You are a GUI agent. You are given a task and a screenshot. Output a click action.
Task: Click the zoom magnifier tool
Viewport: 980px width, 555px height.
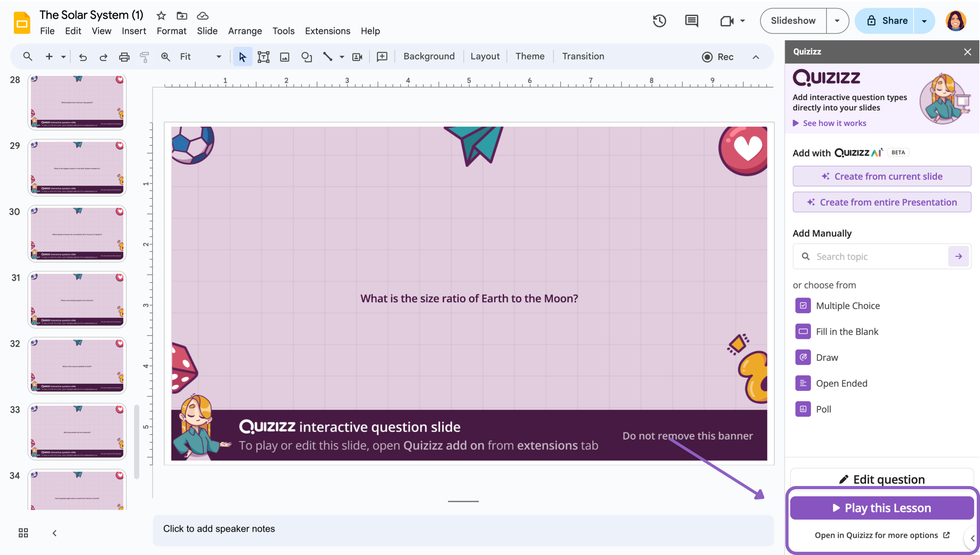pyautogui.click(x=165, y=57)
